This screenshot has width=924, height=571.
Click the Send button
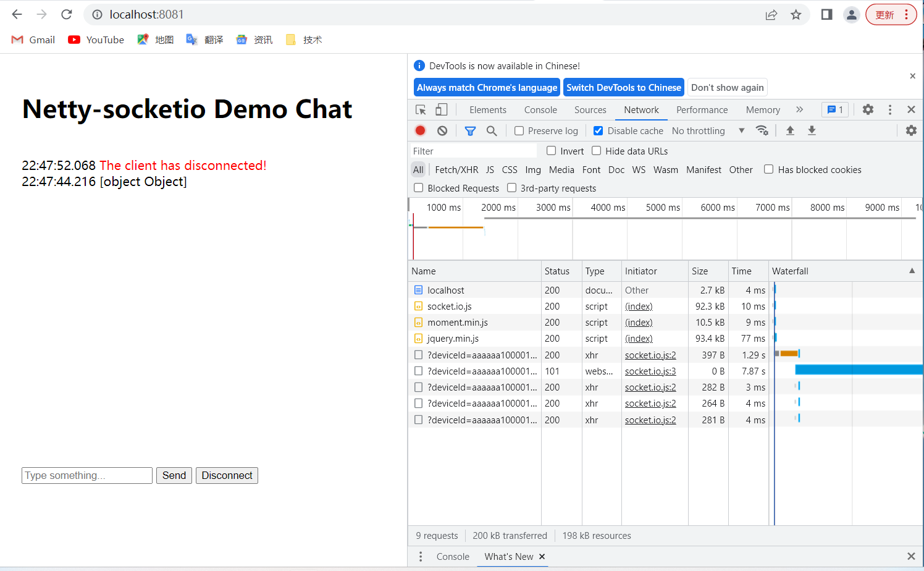(174, 475)
